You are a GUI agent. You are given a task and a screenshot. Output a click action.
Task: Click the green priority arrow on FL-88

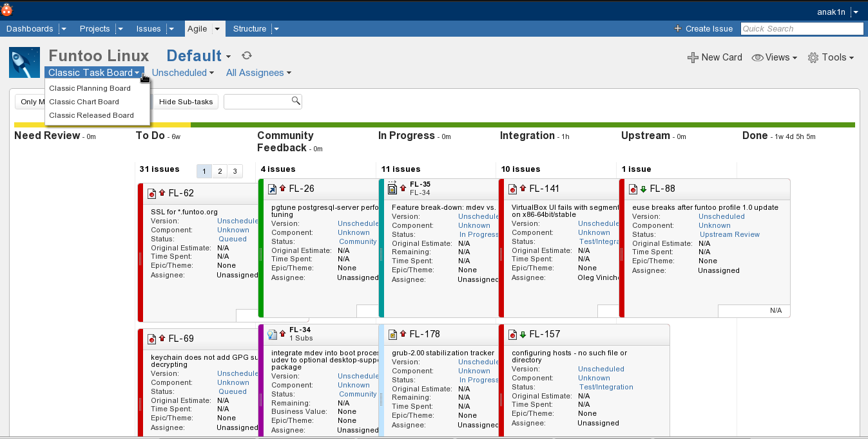[643, 189]
